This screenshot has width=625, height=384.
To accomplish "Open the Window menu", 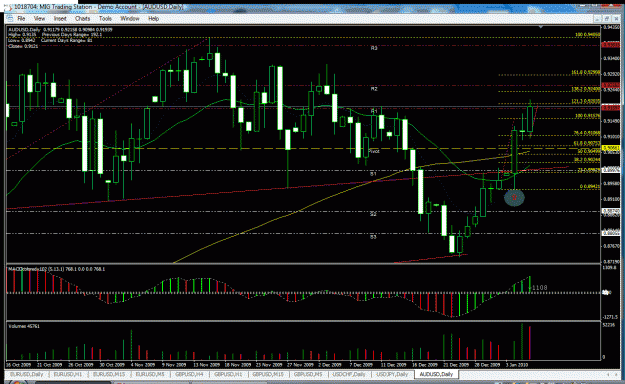I will click(x=130, y=19).
